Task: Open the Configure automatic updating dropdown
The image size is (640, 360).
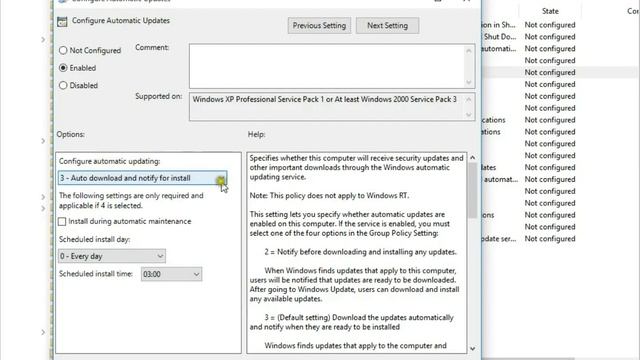Action: click(142, 178)
